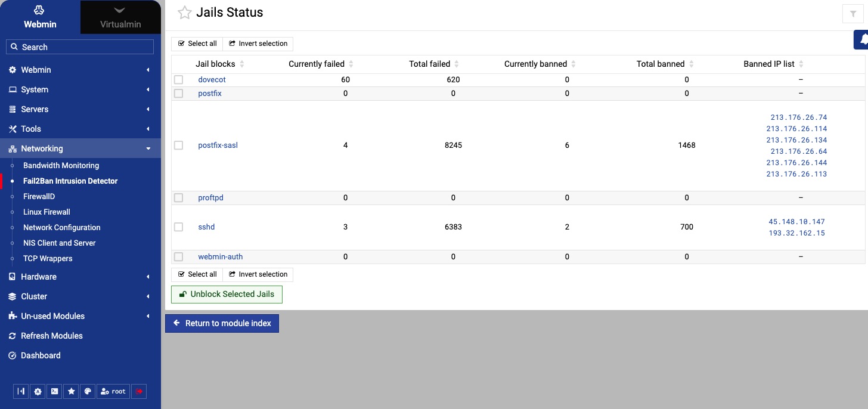
Task: Click the favorite star beside Jails Status
Action: tap(185, 13)
